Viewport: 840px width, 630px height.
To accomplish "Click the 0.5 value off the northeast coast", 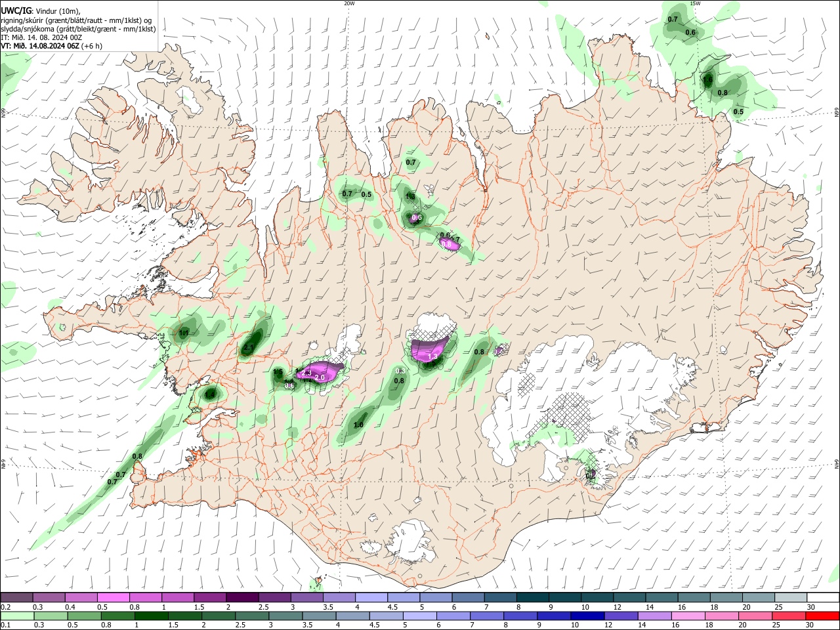I will (738, 112).
